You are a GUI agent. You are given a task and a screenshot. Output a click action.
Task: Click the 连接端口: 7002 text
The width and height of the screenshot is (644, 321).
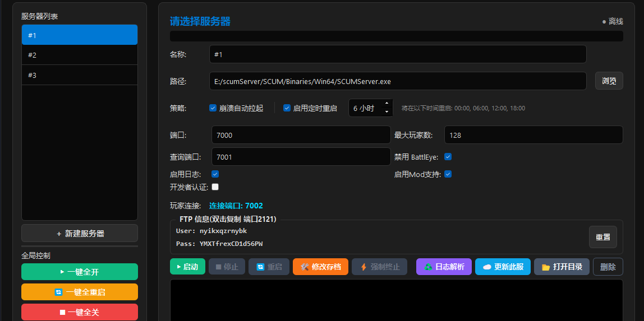coord(236,206)
